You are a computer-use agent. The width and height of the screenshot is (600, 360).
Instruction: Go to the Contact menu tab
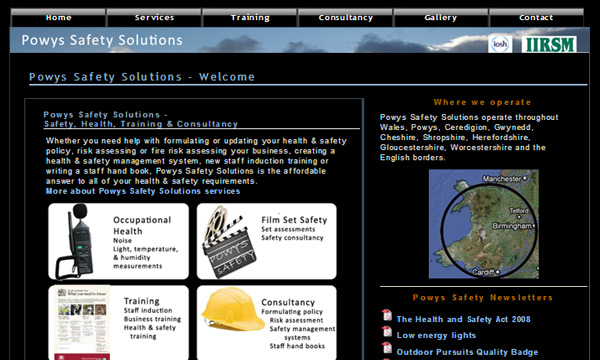536,18
